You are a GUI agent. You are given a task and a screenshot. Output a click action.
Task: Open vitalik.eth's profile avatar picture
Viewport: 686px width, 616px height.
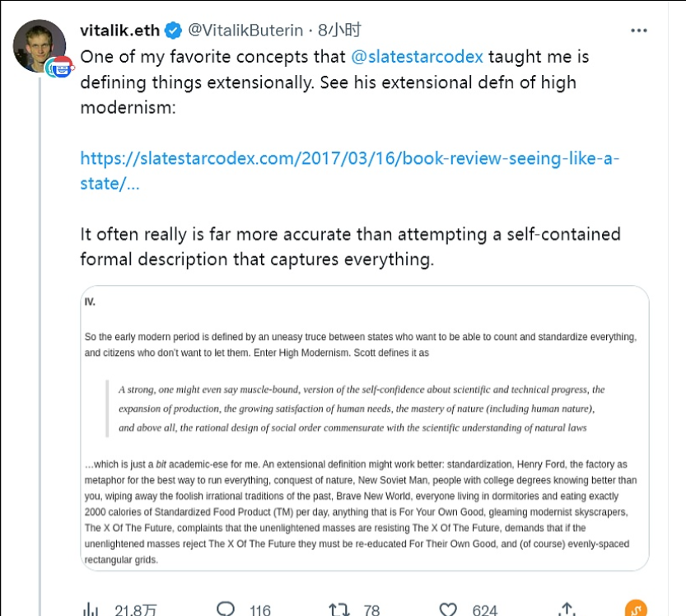[39, 44]
